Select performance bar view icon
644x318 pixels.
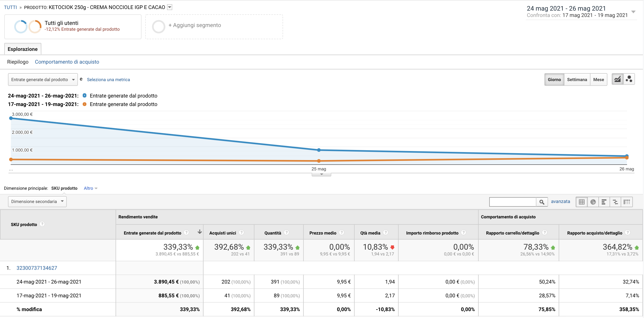pos(604,202)
